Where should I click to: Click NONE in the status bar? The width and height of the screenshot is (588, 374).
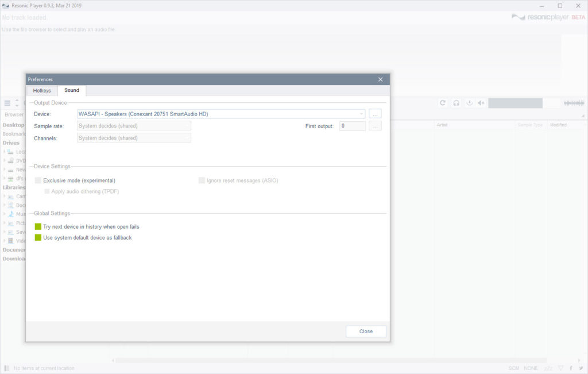coord(531,368)
